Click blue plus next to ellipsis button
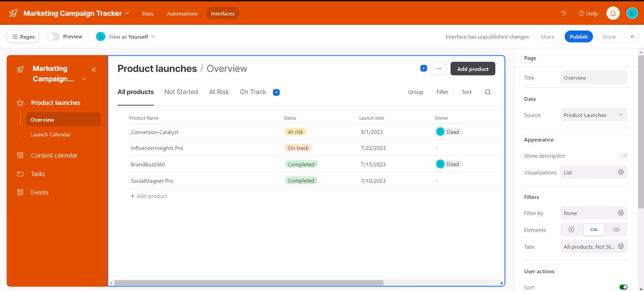Viewport: 644px width, 291px height. pos(423,68)
